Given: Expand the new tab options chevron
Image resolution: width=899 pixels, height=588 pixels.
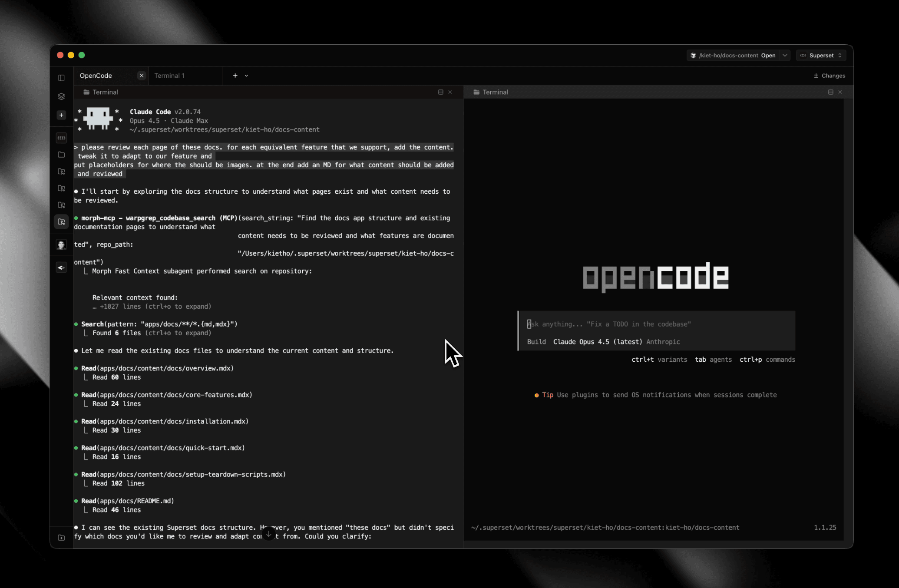Looking at the screenshot, I should pyautogui.click(x=246, y=76).
